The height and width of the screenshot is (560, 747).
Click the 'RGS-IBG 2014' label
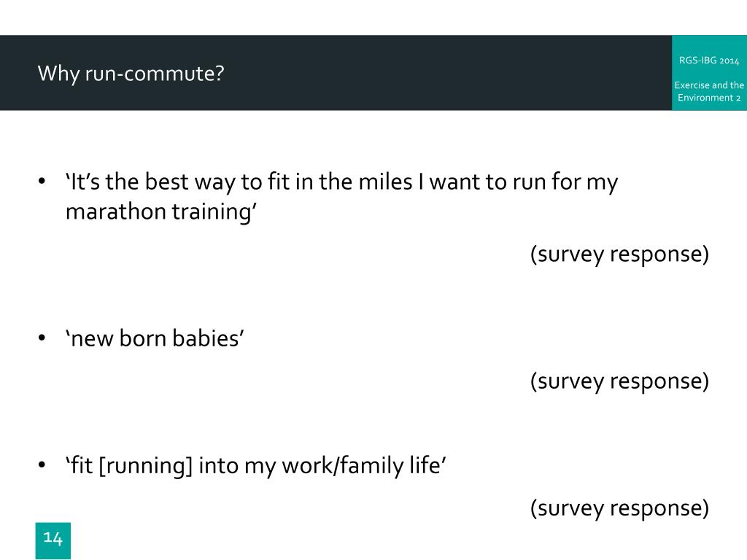click(x=709, y=61)
